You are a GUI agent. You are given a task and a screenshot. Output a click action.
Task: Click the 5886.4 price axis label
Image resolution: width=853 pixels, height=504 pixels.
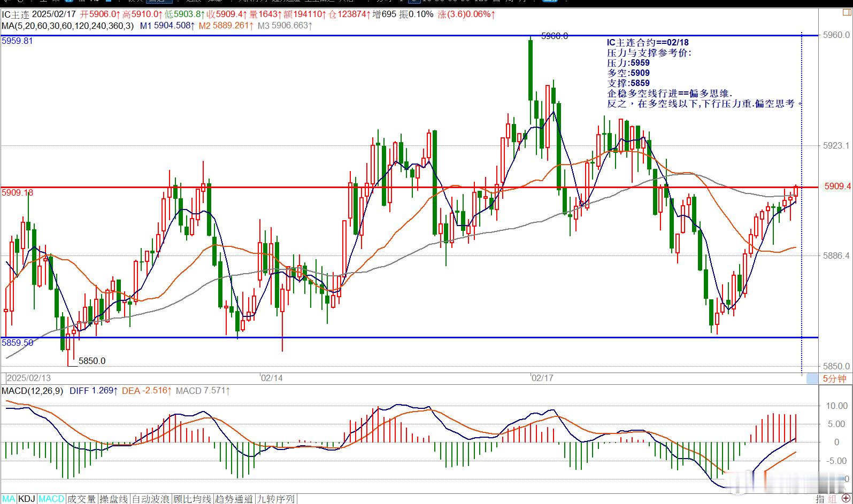point(836,255)
